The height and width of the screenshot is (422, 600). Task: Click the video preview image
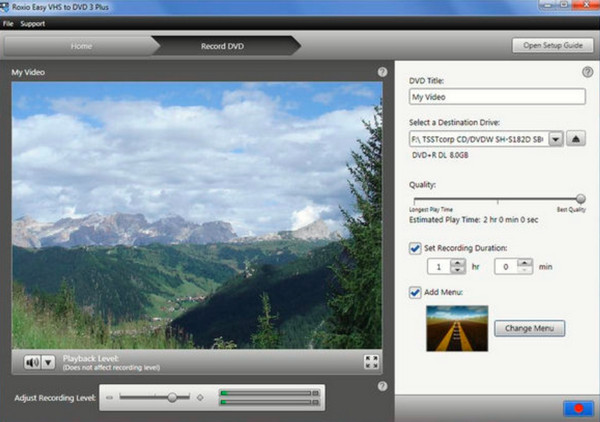coord(197,215)
